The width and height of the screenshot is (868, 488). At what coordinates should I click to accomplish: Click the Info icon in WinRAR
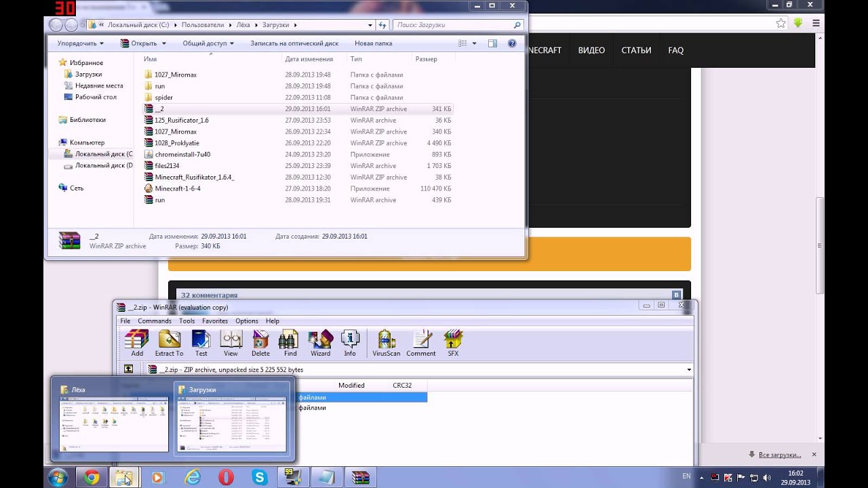click(350, 343)
